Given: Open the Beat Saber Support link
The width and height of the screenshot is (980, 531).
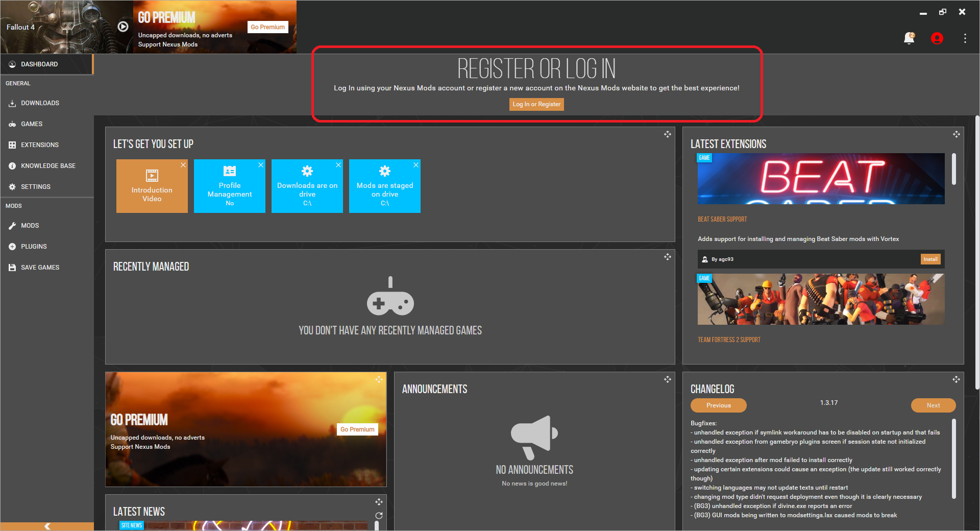Looking at the screenshot, I should [x=722, y=219].
